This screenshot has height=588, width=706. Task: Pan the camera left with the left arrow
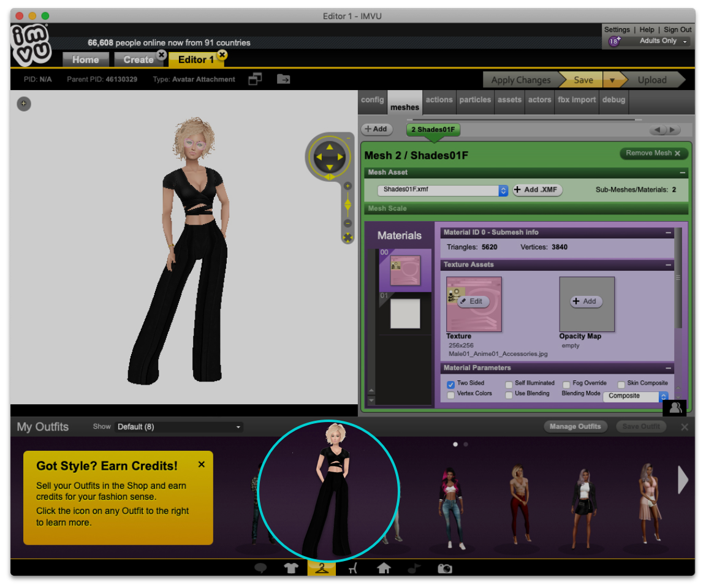click(x=319, y=157)
